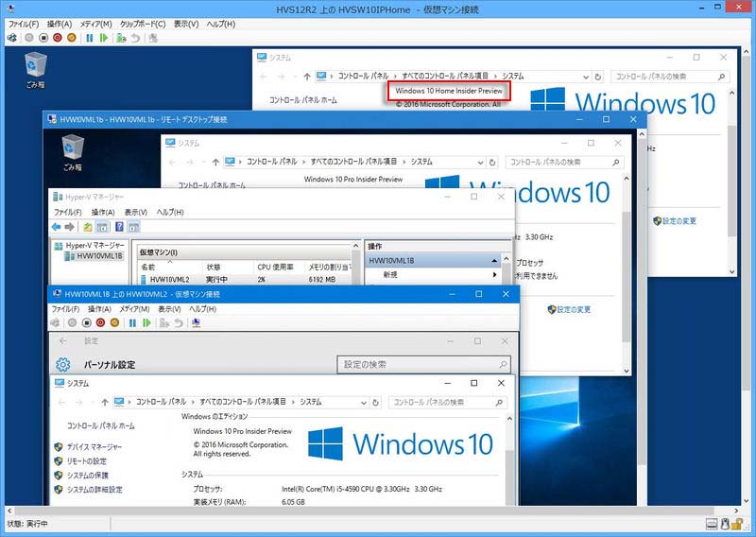Toggle the action pane icon in Hyper-V Manager
The width and height of the screenshot is (756, 537).
[x=133, y=227]
